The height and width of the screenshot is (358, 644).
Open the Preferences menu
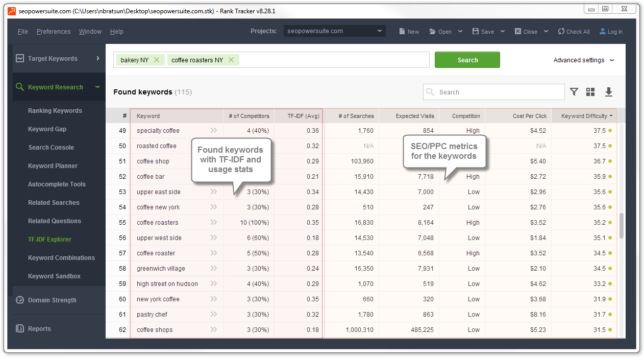click(54, 32)
